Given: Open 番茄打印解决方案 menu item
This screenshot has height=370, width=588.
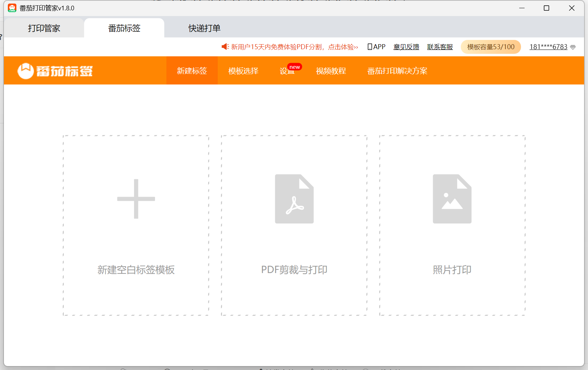Looking at the screenshot, I should [397, 71].
